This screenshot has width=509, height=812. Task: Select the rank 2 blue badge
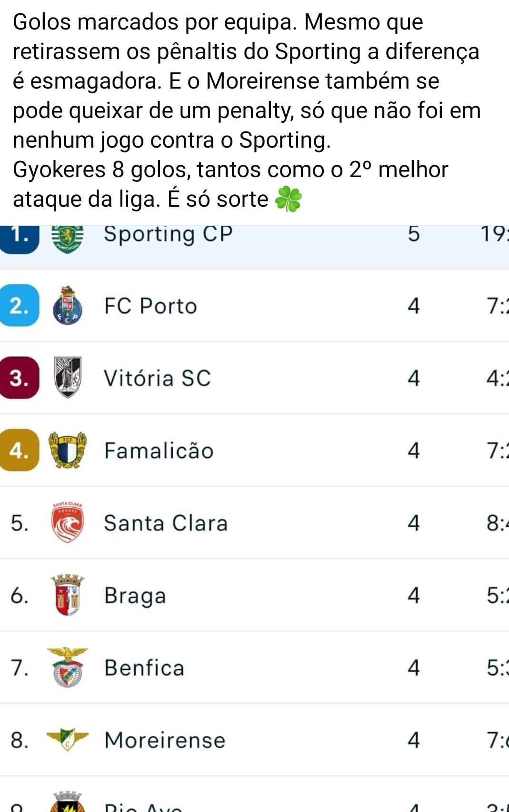[20, 305]
